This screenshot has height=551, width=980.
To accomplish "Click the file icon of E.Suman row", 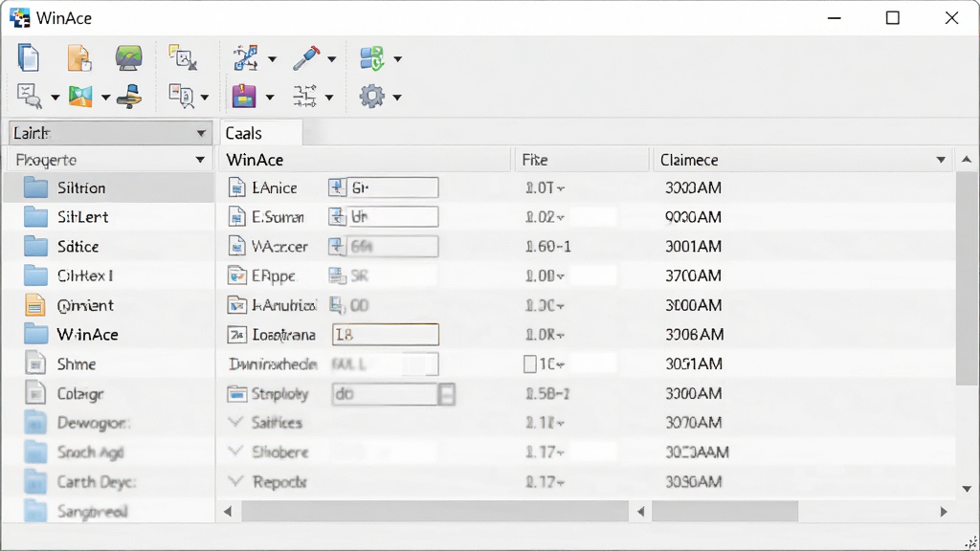I will 237,217.
